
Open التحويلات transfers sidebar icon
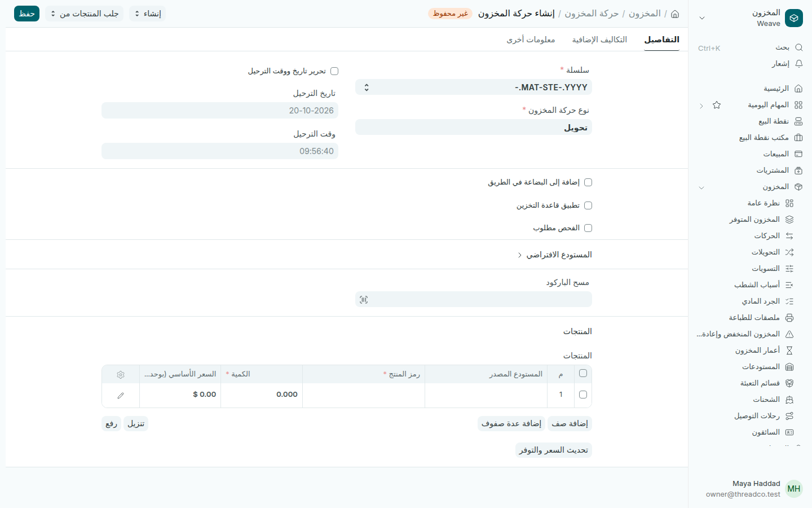pyautogui.click(x=789, y=252)
